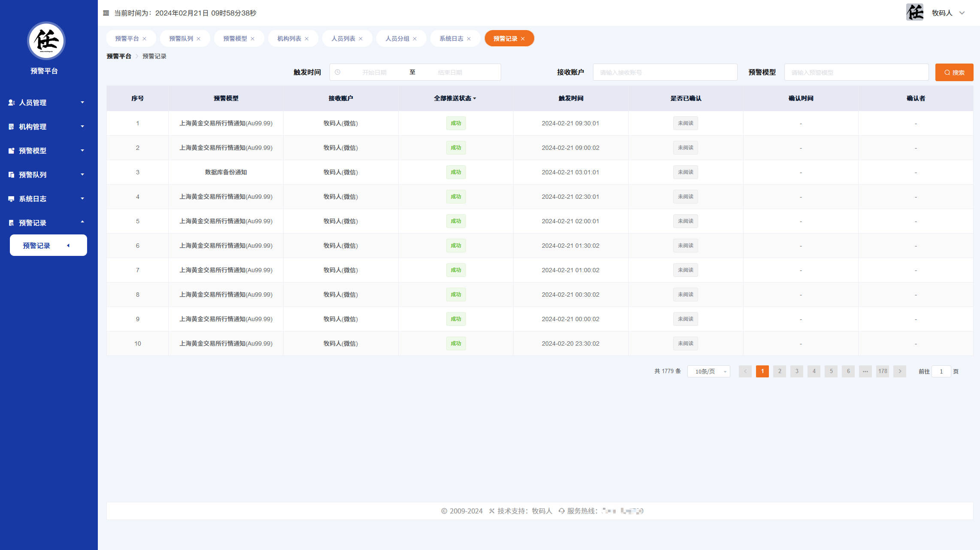Viewport: 980px width, 550px height.
Task: Click the 人员管理 people icon
Action: click(x=11, y=103)
